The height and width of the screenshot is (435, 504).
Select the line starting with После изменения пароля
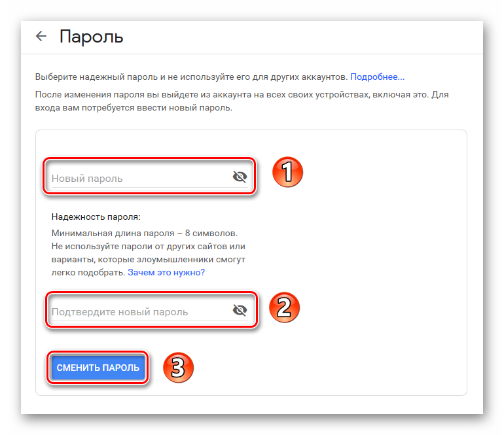242,94
